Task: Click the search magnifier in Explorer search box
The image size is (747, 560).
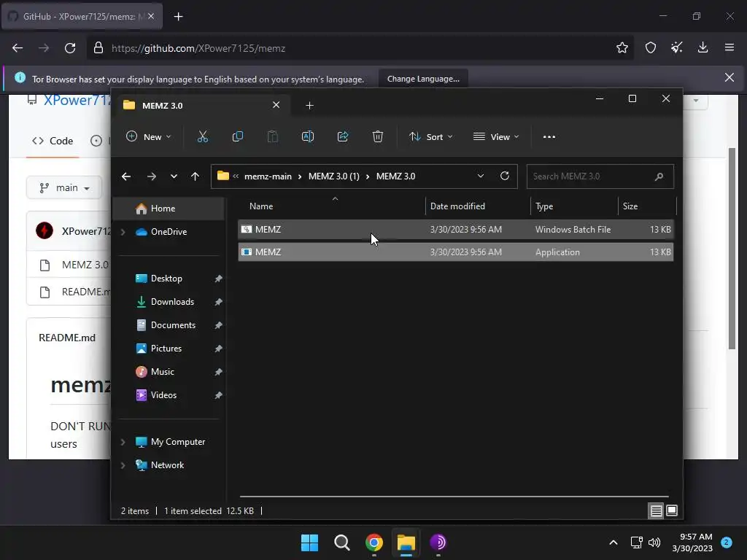Action: coord(659,176)
